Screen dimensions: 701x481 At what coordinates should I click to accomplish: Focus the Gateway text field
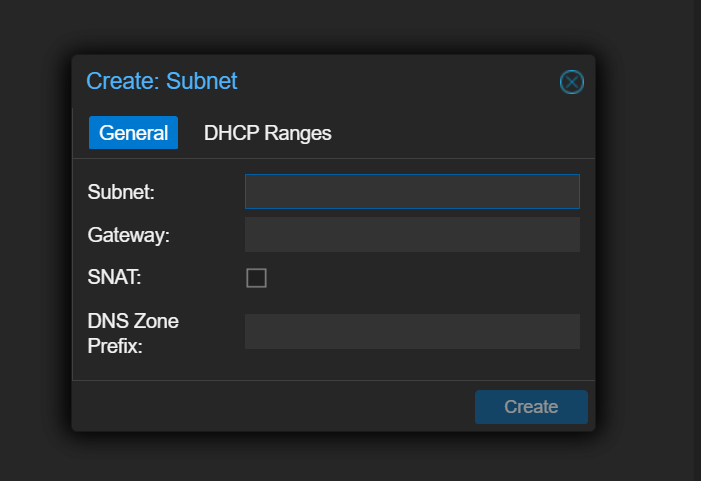412,235
